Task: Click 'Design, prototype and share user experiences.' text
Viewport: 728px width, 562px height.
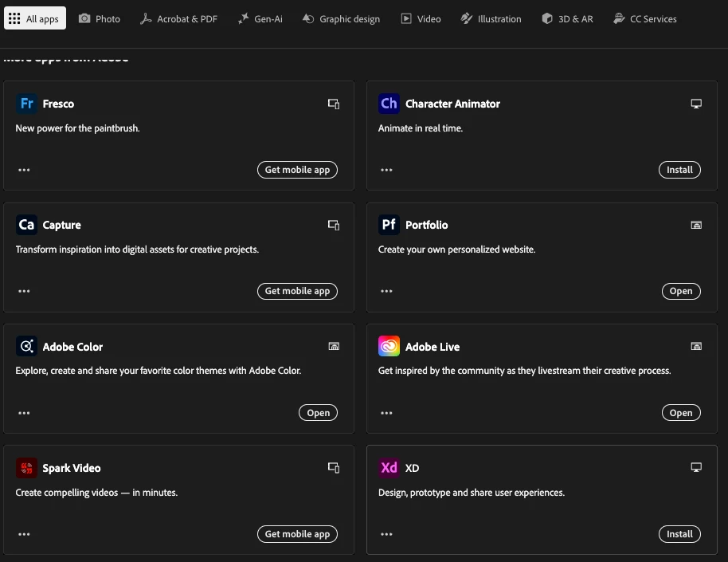Action: coord(472,493)
